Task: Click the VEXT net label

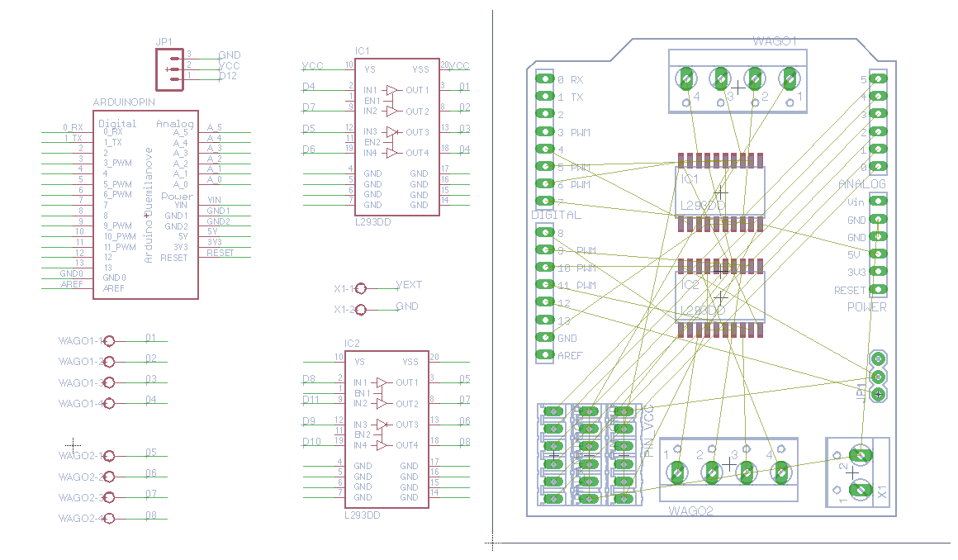Action: tap(409, 285)
